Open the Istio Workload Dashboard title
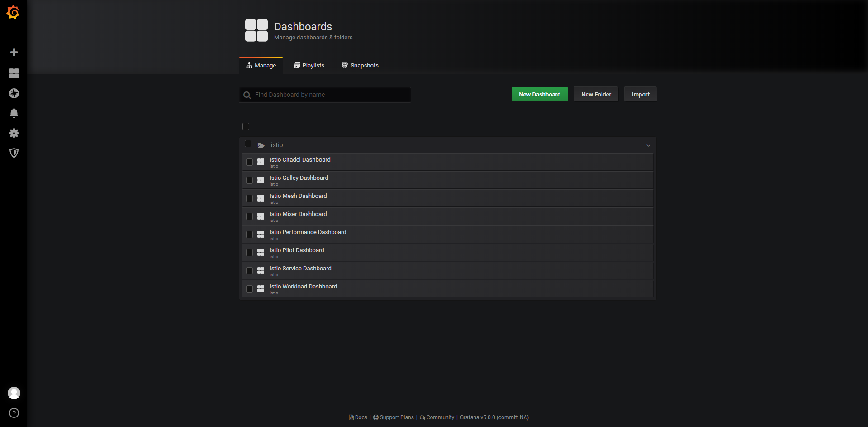This screenshot has height=427, width=868. click(x=303, y=287)
